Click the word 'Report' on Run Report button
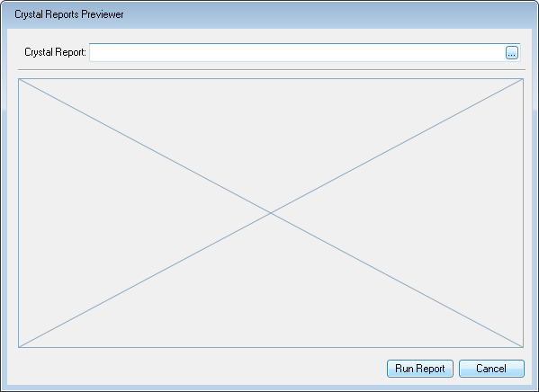This screenshot has width=539, height=392. (430, 369)
